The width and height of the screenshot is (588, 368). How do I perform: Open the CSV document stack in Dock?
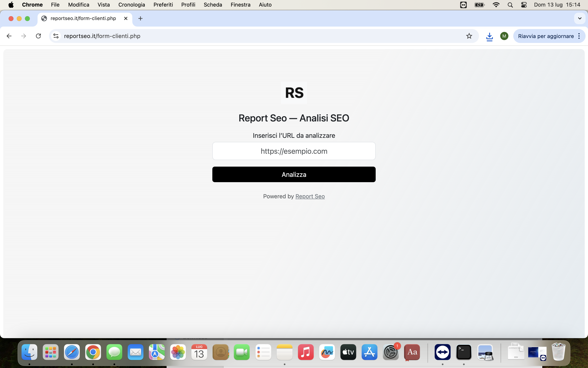[516, 351]
